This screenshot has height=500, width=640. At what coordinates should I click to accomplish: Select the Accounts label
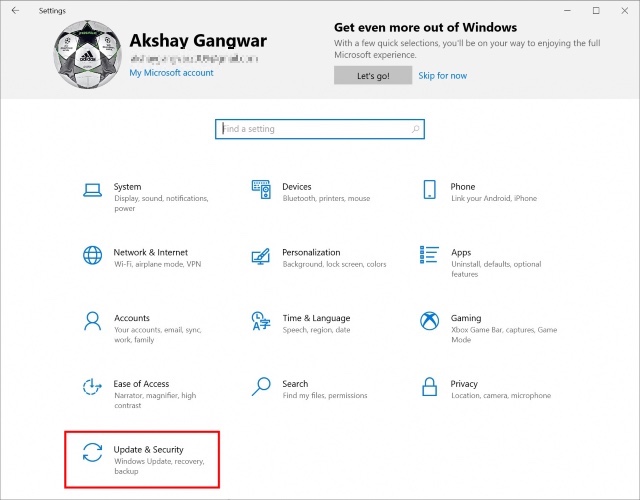[132, 318]
